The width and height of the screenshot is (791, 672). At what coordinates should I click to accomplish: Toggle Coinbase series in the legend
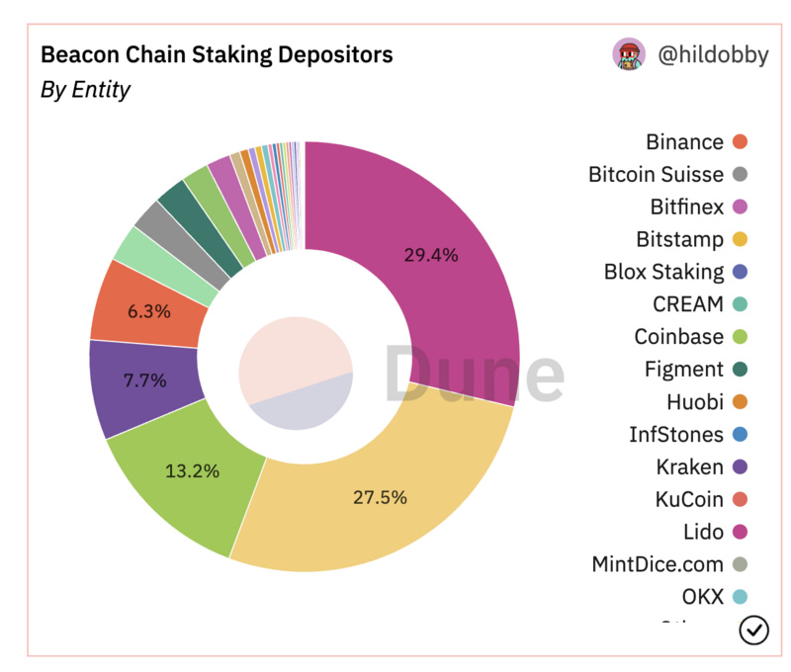click(678, 336)
